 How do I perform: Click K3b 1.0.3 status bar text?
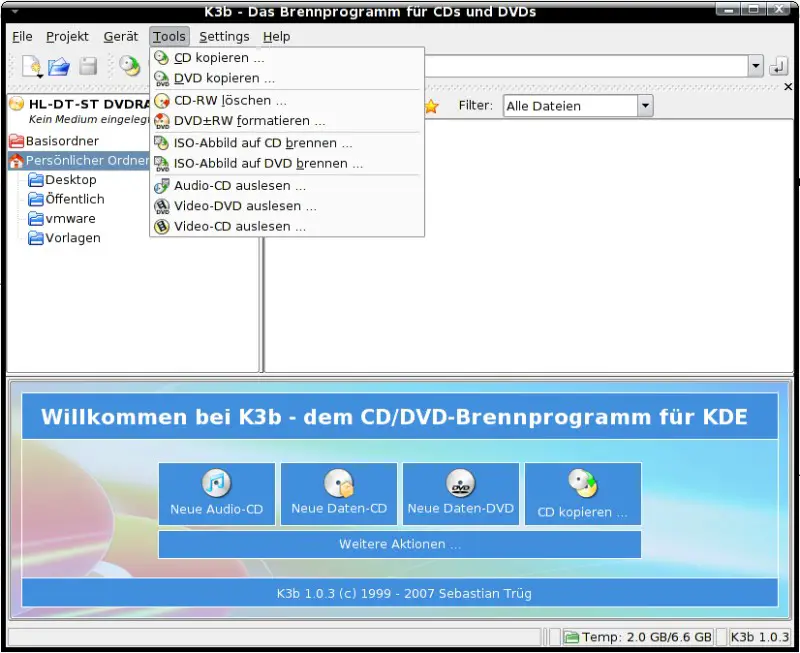tap(760, 637)
